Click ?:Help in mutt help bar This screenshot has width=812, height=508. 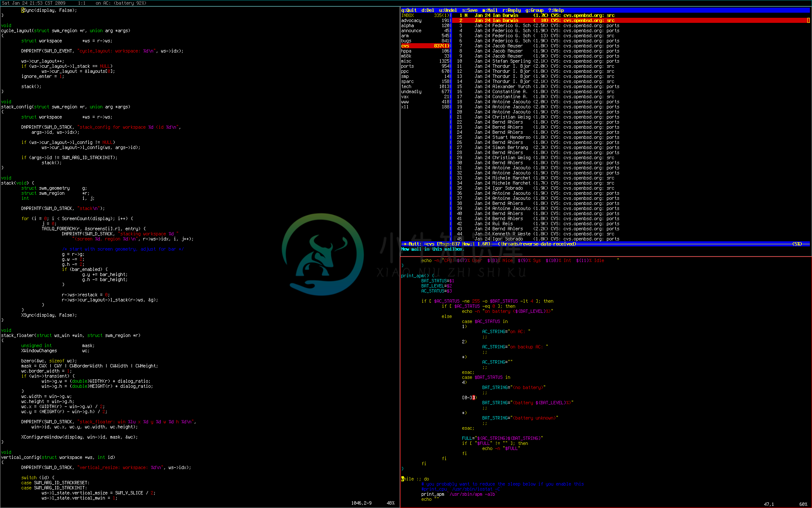(556, 10)
